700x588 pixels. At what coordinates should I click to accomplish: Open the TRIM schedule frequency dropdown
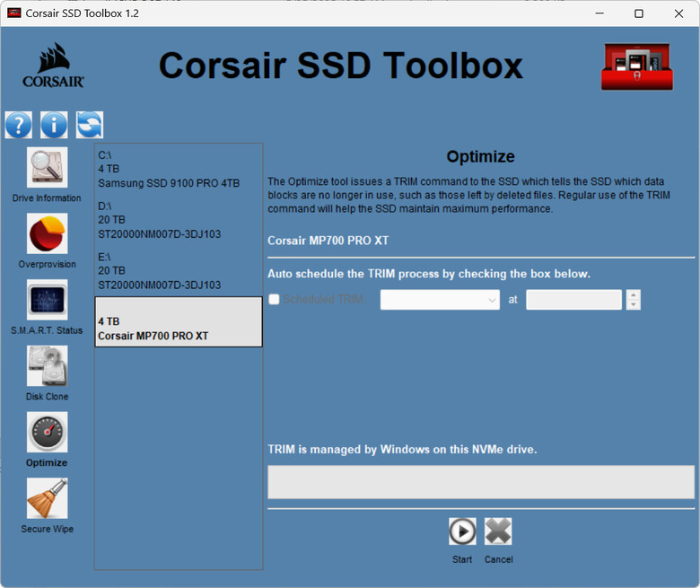440,300
